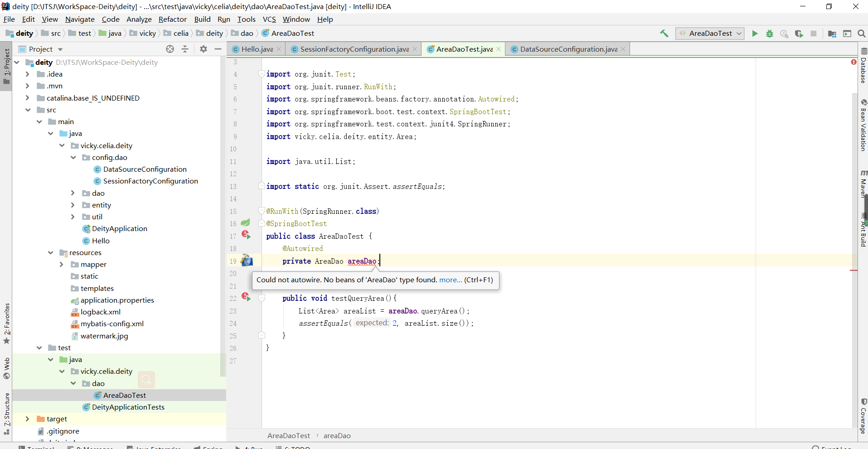Switch to DataSourceConfiguration.java tab
The image size is (868, 449).
568,49
